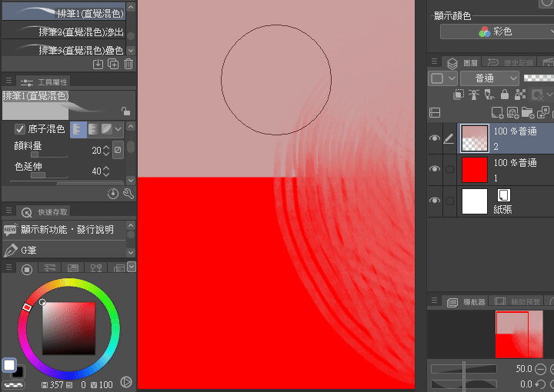Pick a color in the saturation square

[69, 328]
